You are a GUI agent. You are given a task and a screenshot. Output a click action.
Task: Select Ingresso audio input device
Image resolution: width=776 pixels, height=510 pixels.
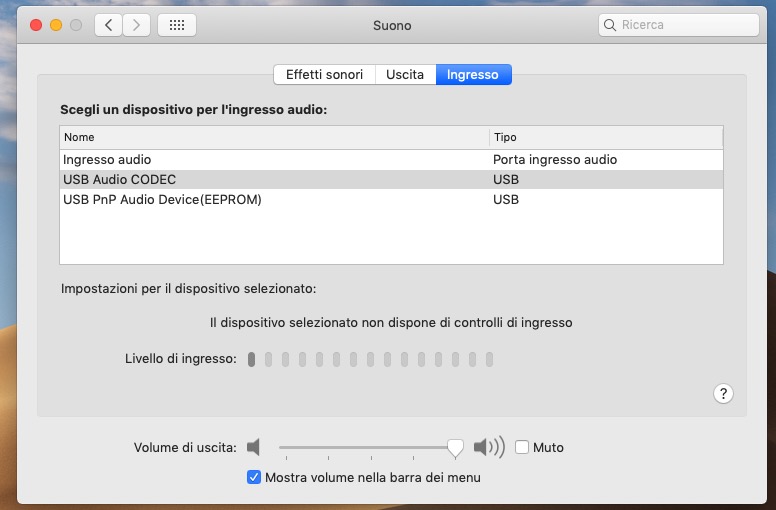point(107,159)
